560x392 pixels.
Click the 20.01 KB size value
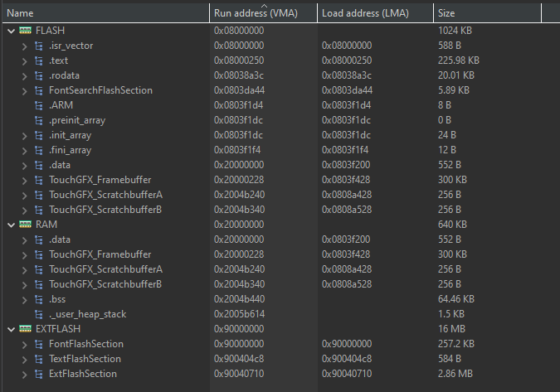(456, 75)
